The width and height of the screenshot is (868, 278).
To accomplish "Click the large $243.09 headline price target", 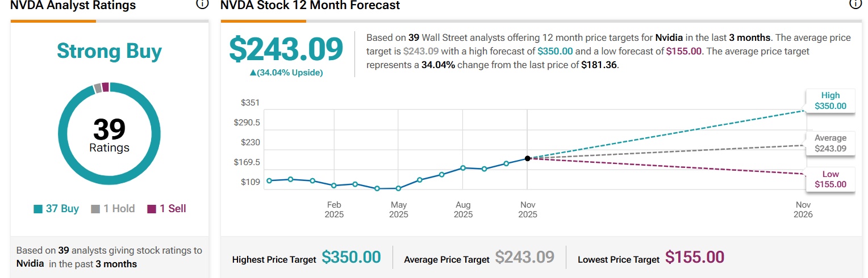I will (x=286, y=49).
